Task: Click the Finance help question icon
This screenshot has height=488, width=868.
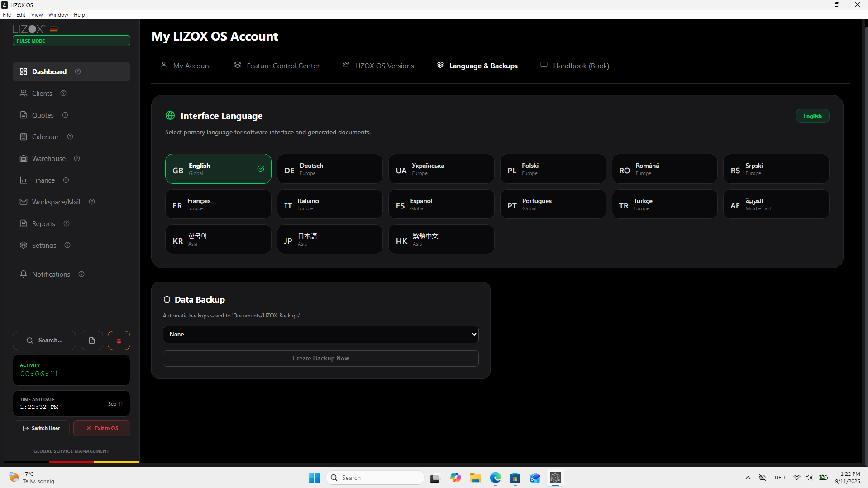Action: [66, 180]
